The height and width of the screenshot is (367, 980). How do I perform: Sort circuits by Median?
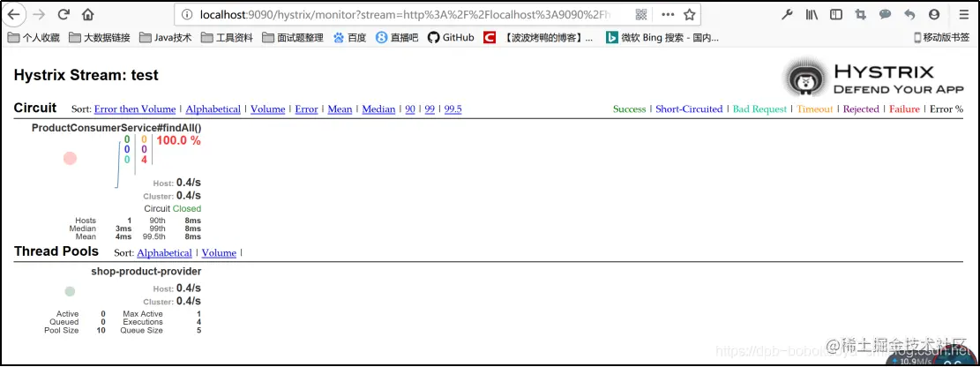(378, 109)
